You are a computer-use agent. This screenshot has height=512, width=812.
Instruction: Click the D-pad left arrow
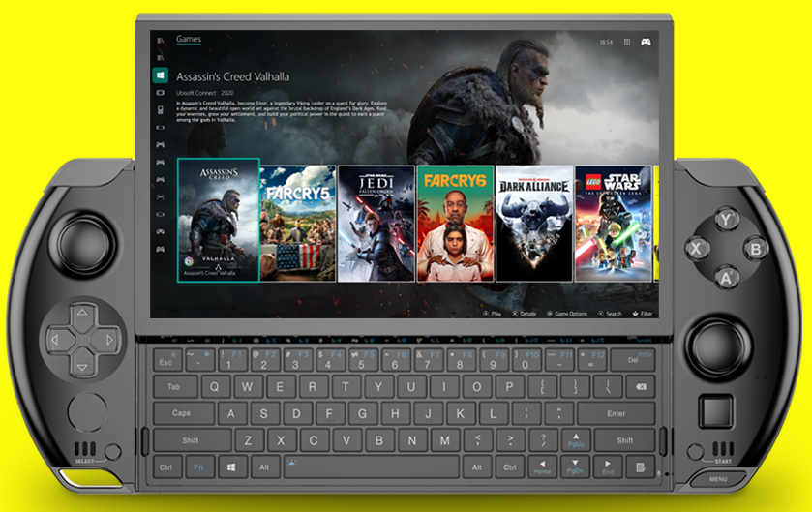[55, 340]
